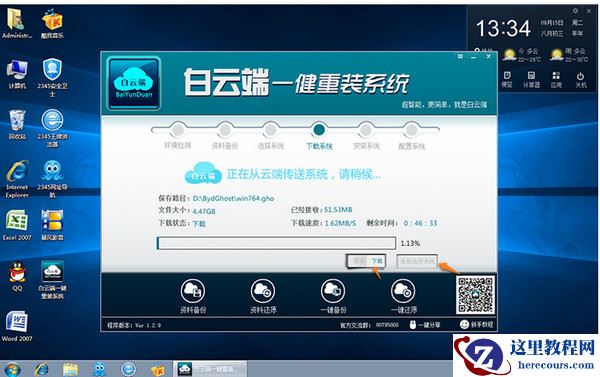Launch Word 2007 from the desktop

click(16, 326)
